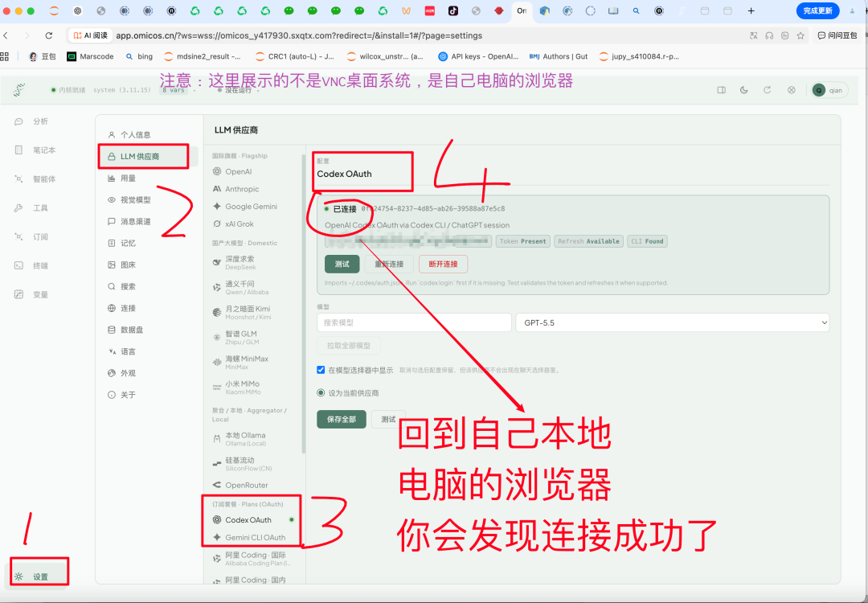Screen dimensions: 868x603
Task: Open new browser tab with plus
Action: pos(751,10)
